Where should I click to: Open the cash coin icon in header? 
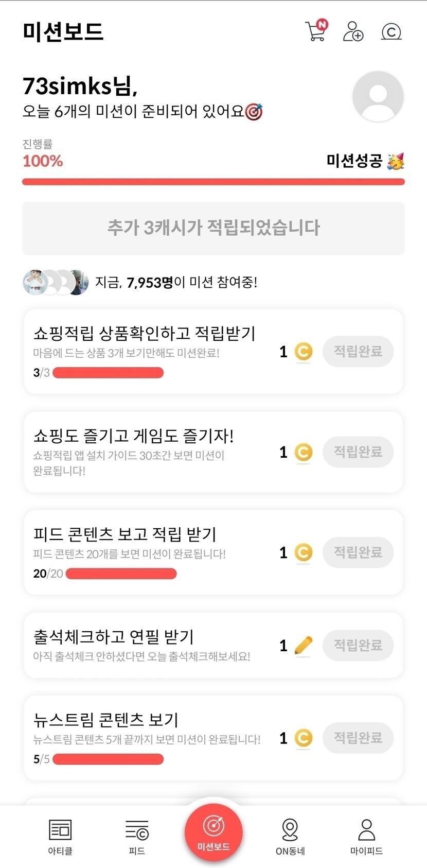click(391, 32)
